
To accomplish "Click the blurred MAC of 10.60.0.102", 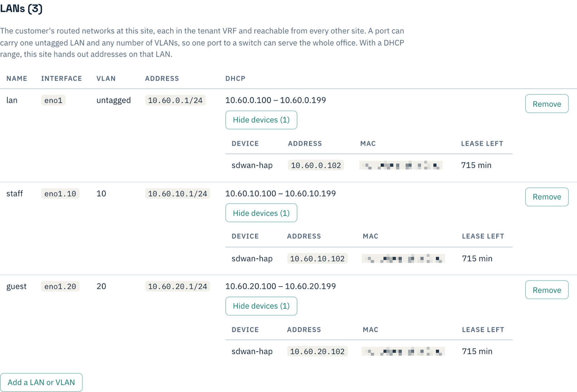I will 401,166.
